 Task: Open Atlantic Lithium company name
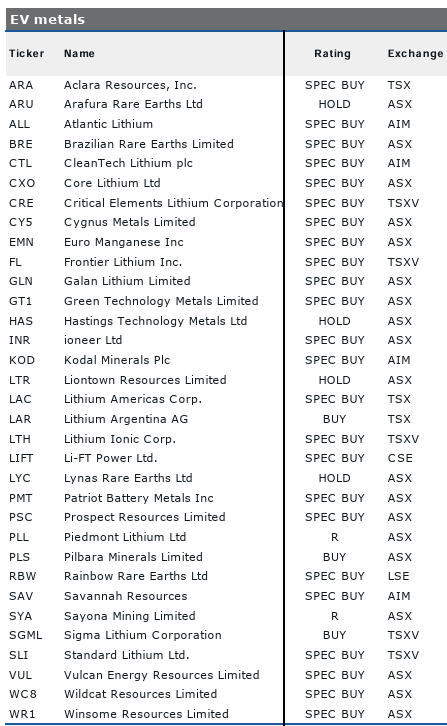[x=108, y=124]
